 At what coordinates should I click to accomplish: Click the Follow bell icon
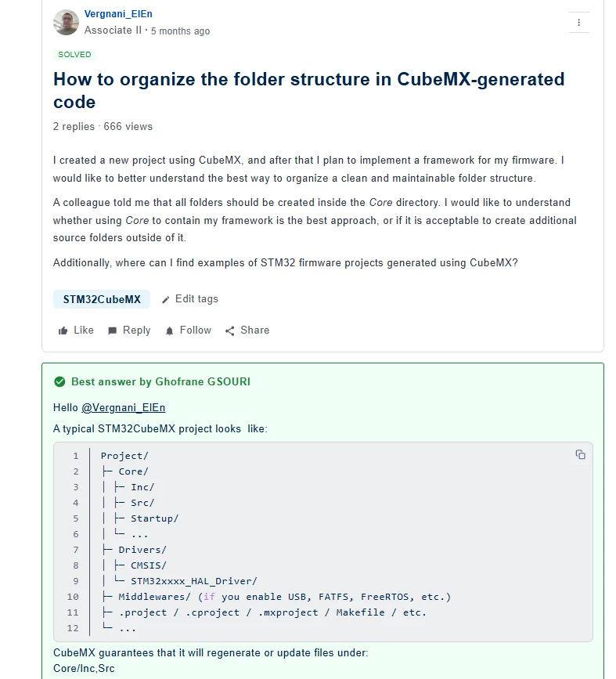click(169, 330)
